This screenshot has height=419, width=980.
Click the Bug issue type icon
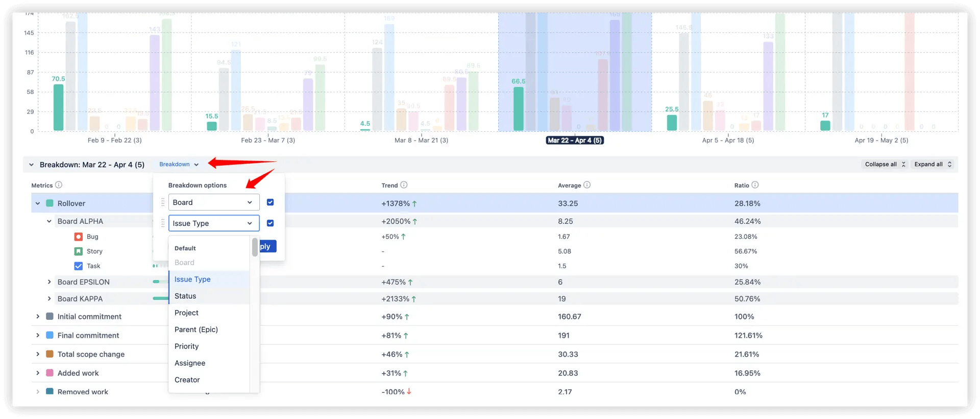(x=79, y=237)
